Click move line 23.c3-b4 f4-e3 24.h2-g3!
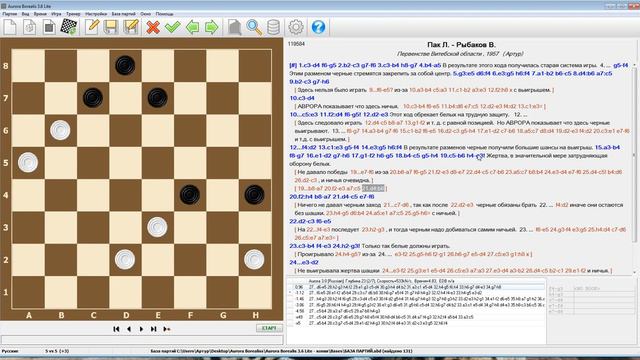 (325, 246)
